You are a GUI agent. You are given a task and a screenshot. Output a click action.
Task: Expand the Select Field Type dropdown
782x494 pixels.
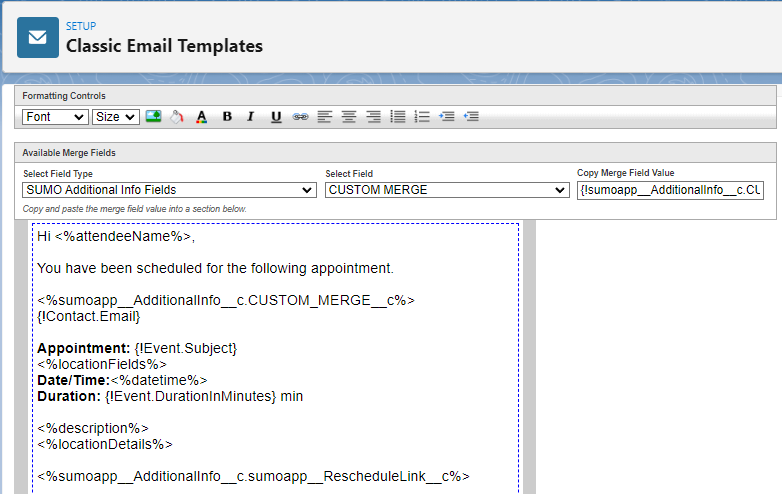[169, 190]
